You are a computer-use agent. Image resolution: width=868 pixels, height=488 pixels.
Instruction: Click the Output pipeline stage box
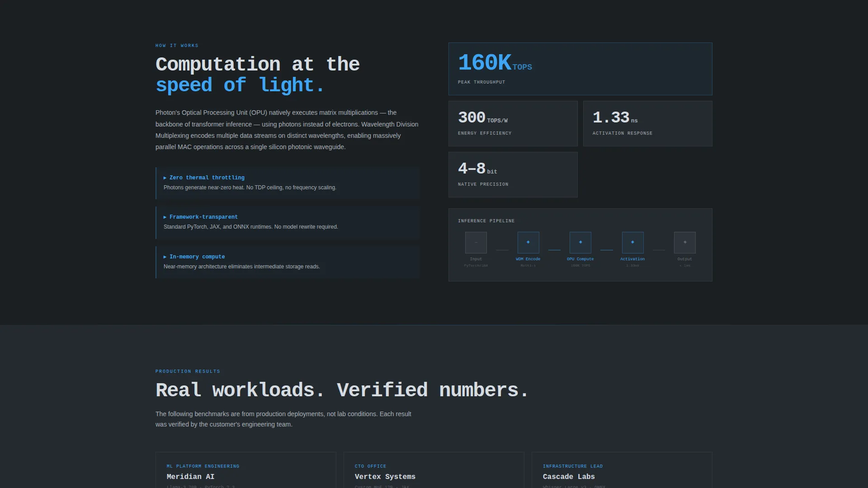coord(685,243)
